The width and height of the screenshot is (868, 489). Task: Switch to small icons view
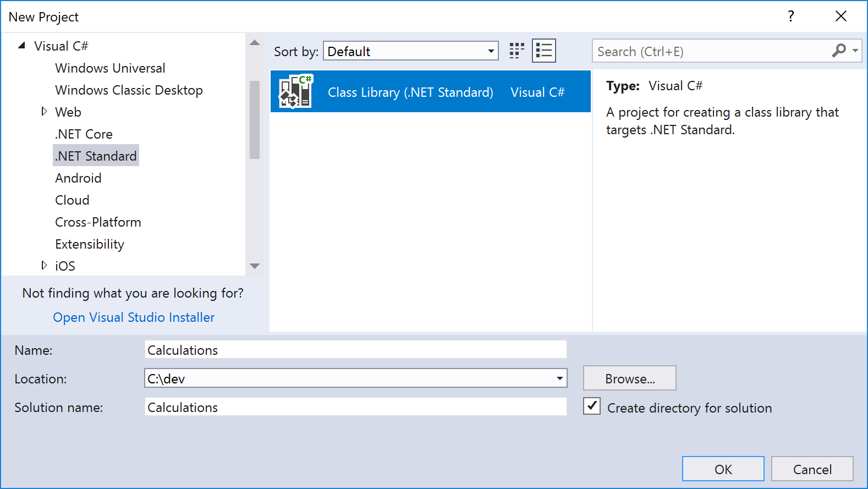point(517,51)
